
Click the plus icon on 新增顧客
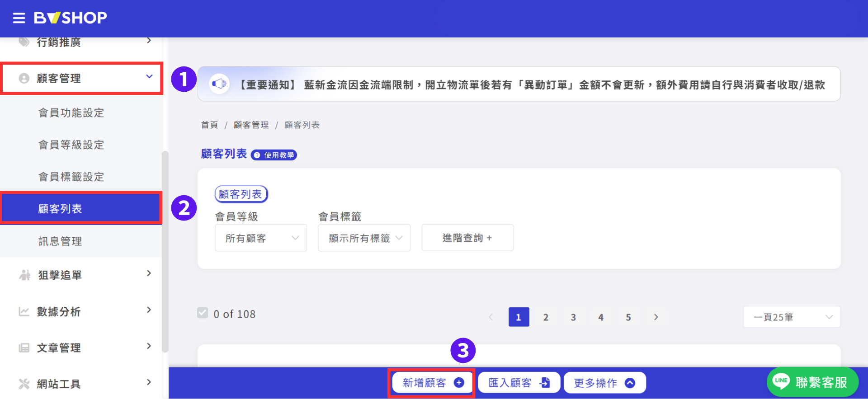pyautogui.click(x=459, y=383)
